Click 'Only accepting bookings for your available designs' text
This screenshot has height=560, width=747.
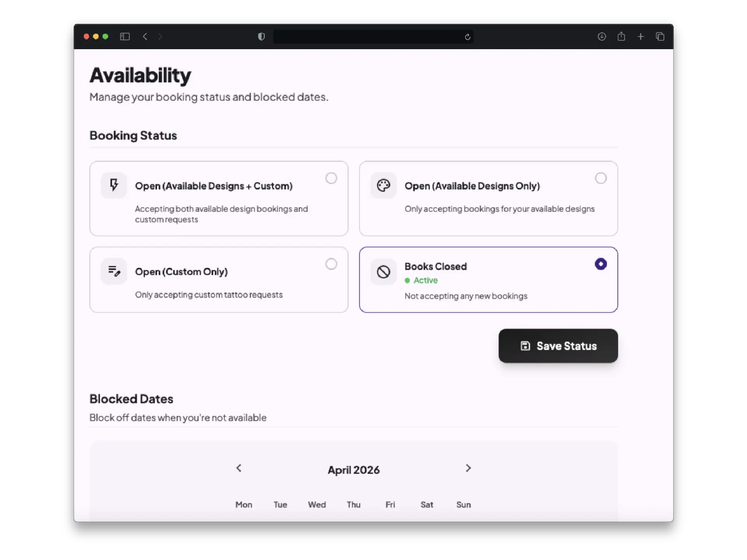(499, 208)
